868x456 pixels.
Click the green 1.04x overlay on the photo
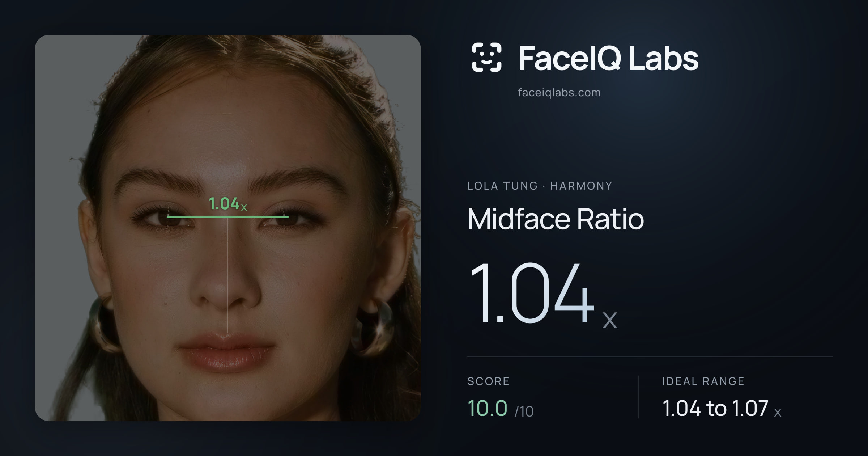point(228,204)
